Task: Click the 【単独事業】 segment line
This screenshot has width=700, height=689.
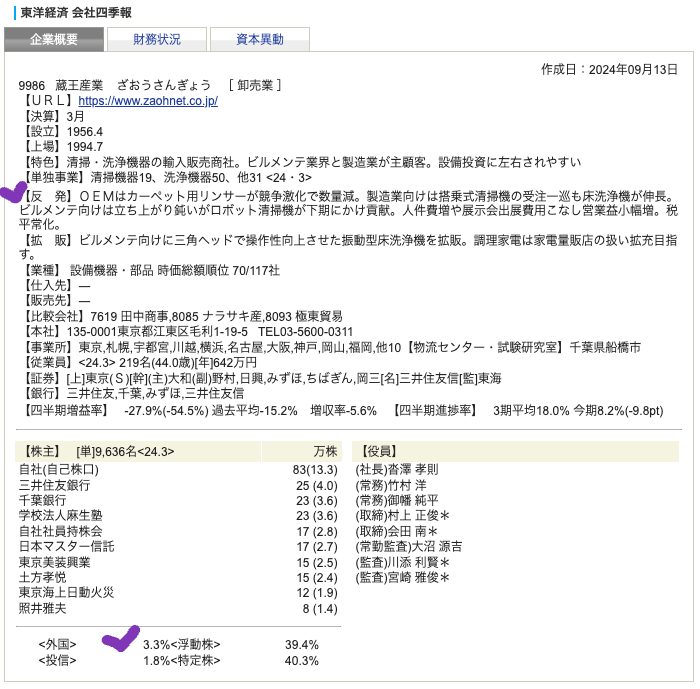Action: pyautogui.click(x=166, y=178)
